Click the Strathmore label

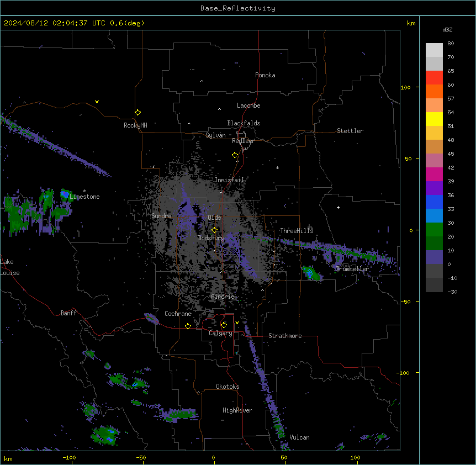285,336
